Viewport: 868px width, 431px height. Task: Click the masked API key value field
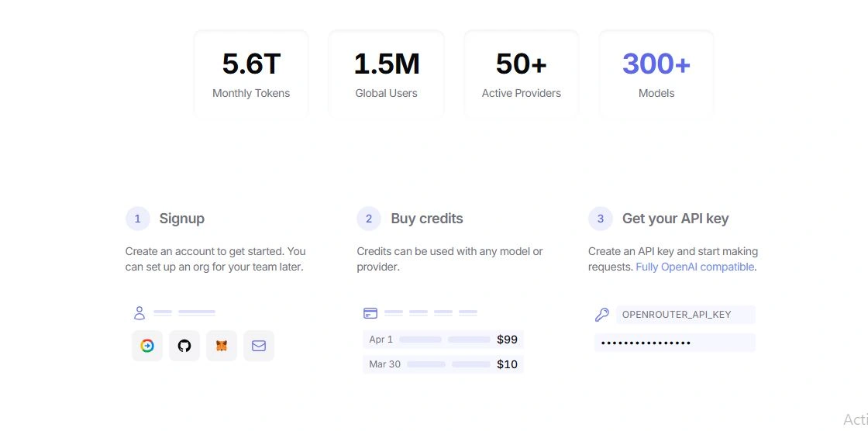pyautogui.click(x=674, y=343)
